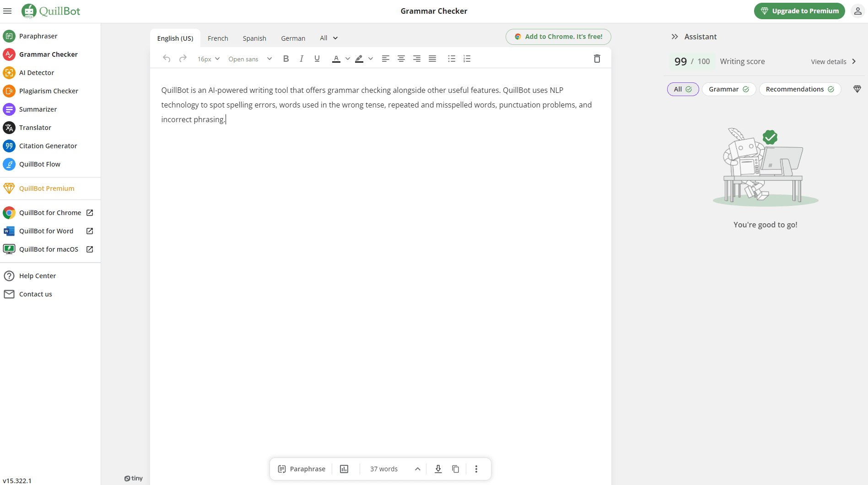Click the Paraphrase button in the bottom bar
868x485 pixels.
[x=302, y=469]
